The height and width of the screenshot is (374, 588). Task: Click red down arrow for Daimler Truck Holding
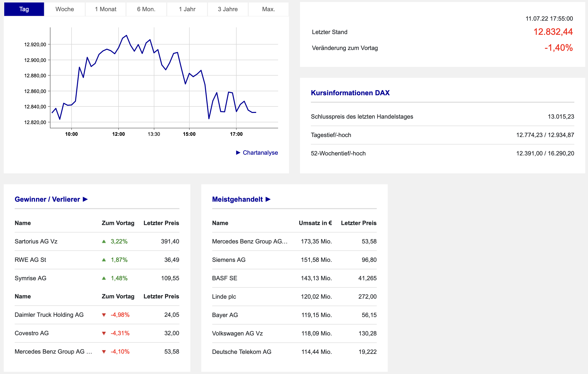click(104, 315)
